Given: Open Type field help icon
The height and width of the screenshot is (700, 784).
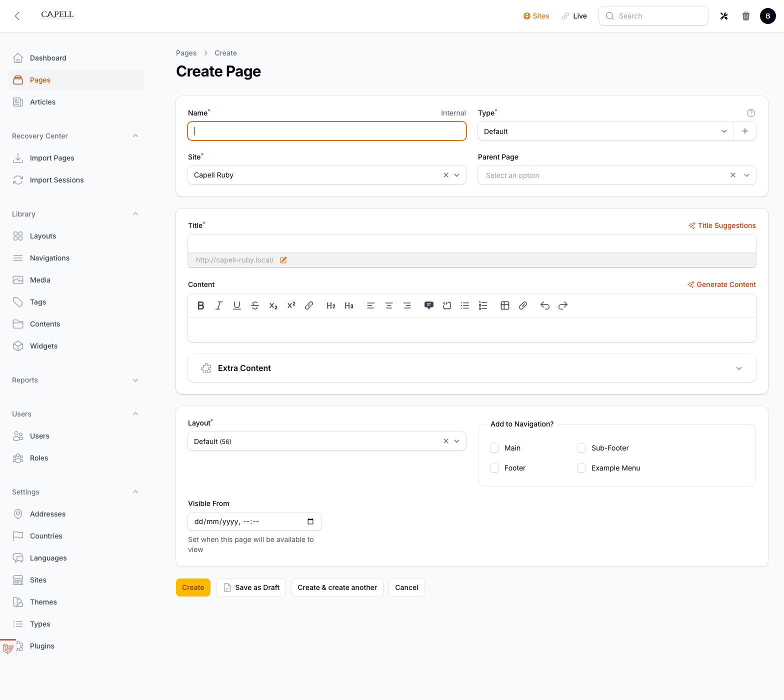Looking at the screenshot, I should tap(751, 113).
